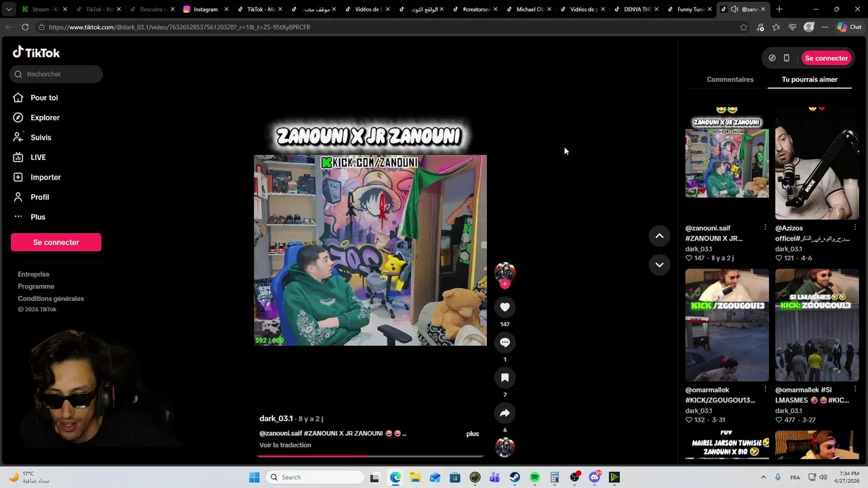Open options for @omarmallek #KICK/ZGOUGOU13 video
The image size is (868, 488).
[x=765, y=389]
